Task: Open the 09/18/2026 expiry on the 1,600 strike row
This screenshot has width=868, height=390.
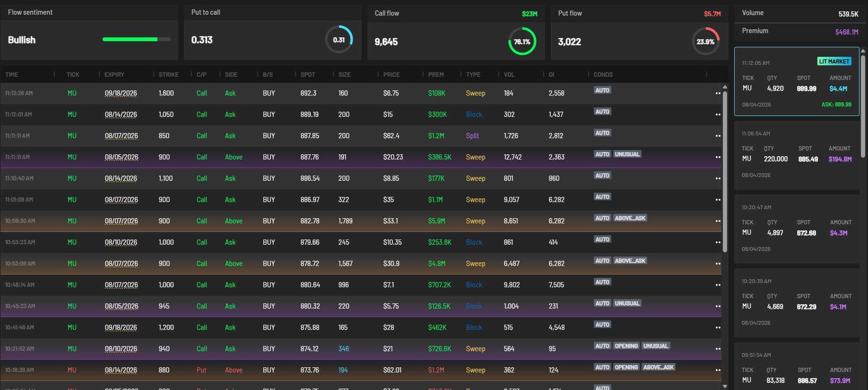Action: pos(121,93)
